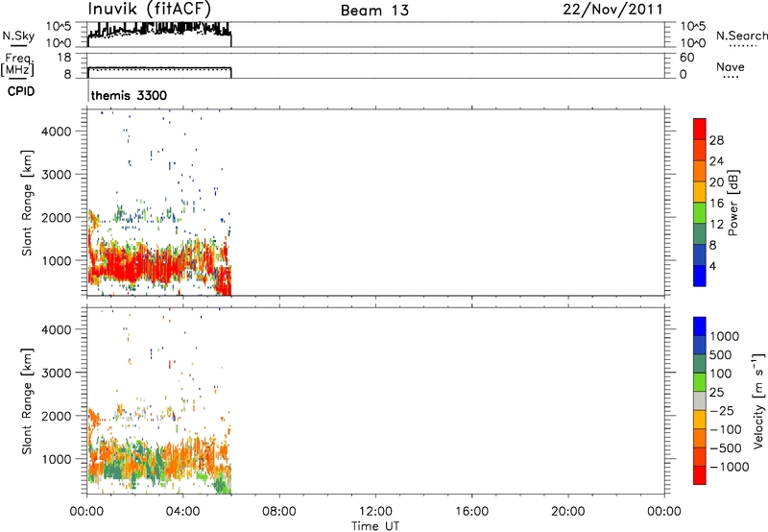Image resolution: width=768 pixels, height=532 pixels.
Task: Click the '20:00' time axis label
Action: click(567, 512)
